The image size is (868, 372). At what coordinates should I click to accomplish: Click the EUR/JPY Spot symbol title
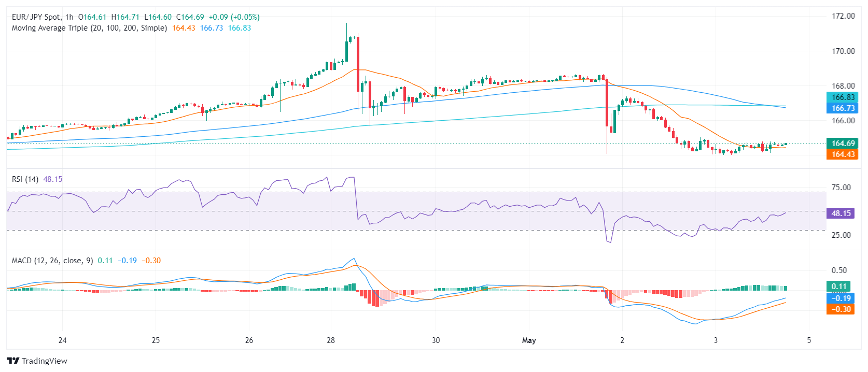36,17
